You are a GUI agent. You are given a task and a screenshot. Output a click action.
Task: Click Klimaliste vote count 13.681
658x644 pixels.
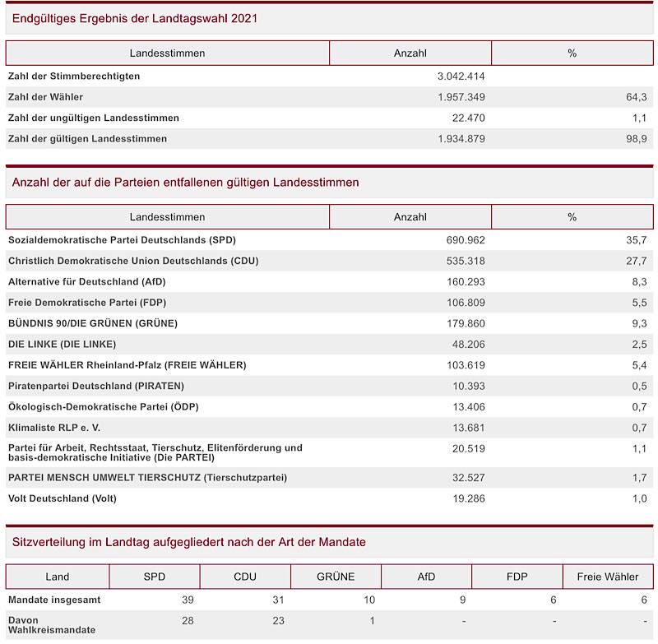(x=468, y=428)
